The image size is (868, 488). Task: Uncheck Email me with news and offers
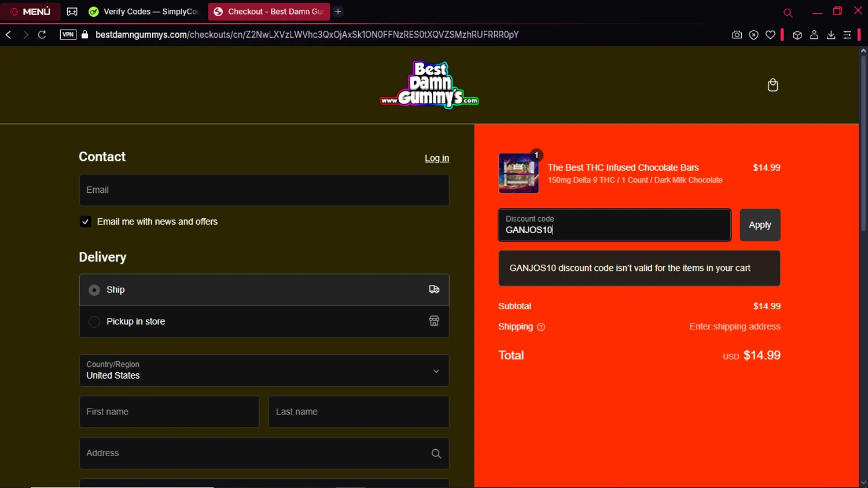point(85,222)
